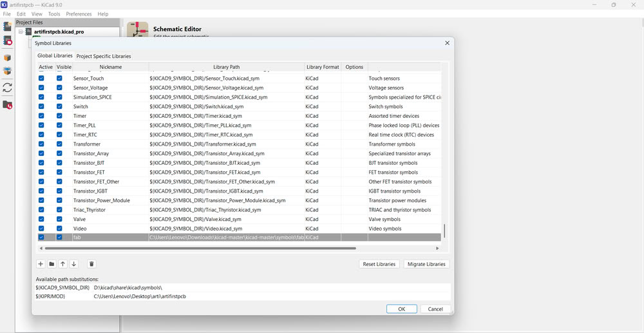
Task: Toggle Active checkbox for Transistor_BJT
Action: (x=41, y=162)
